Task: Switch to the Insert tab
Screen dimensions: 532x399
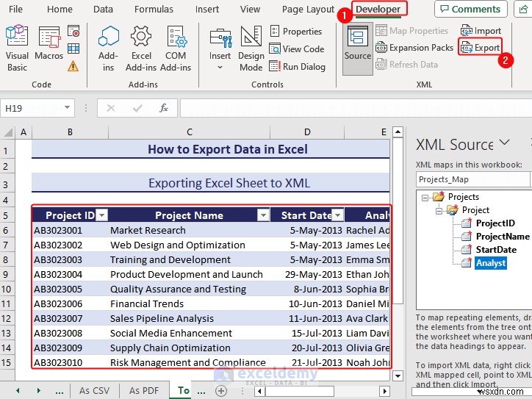Action: (207, 9)
